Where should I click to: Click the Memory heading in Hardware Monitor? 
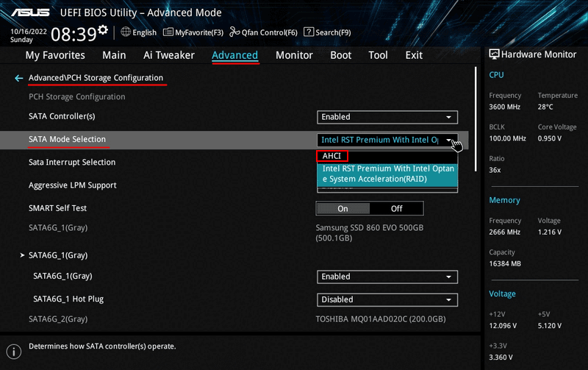[504, 200]
